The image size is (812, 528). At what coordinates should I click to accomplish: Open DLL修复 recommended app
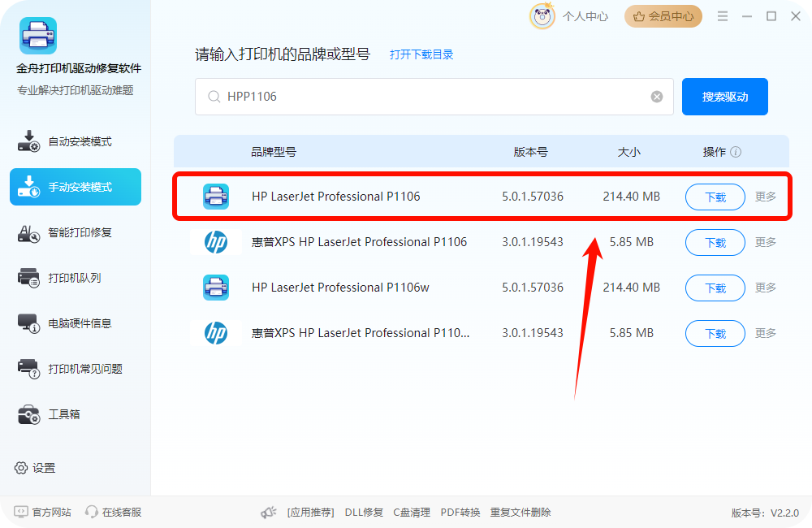(x=364, y=513)
